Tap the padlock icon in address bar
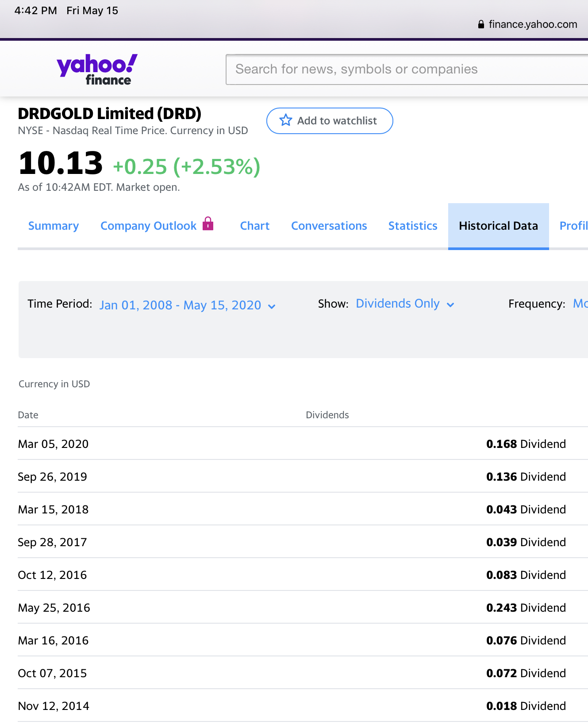The image size is (588, 725). 481,25
